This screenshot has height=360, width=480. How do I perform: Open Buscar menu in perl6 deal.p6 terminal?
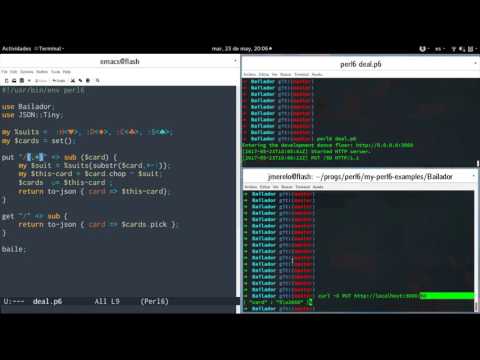coord(286,74)
